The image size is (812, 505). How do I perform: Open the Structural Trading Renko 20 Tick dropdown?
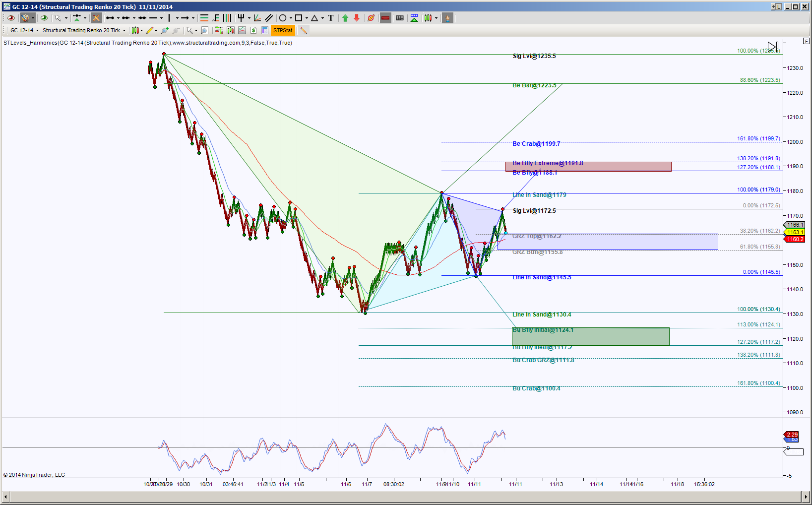(x=125, y=30)
